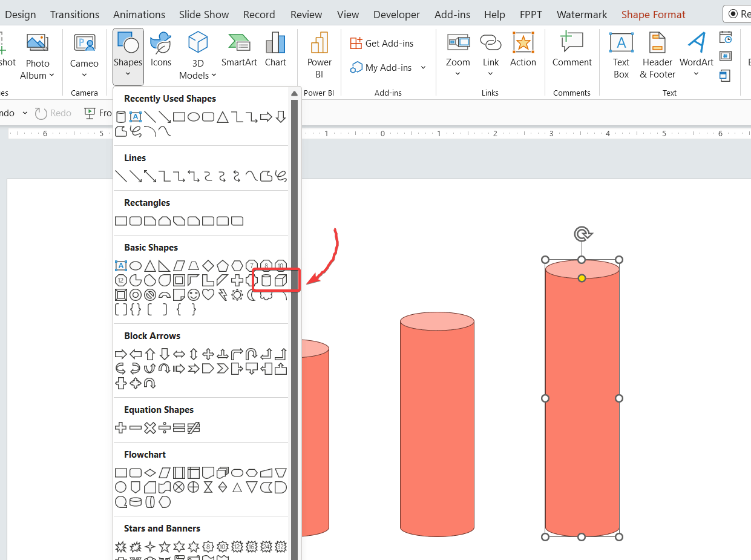
Task: Click the Action icon in Links group
Action: (x=523, y=53)
